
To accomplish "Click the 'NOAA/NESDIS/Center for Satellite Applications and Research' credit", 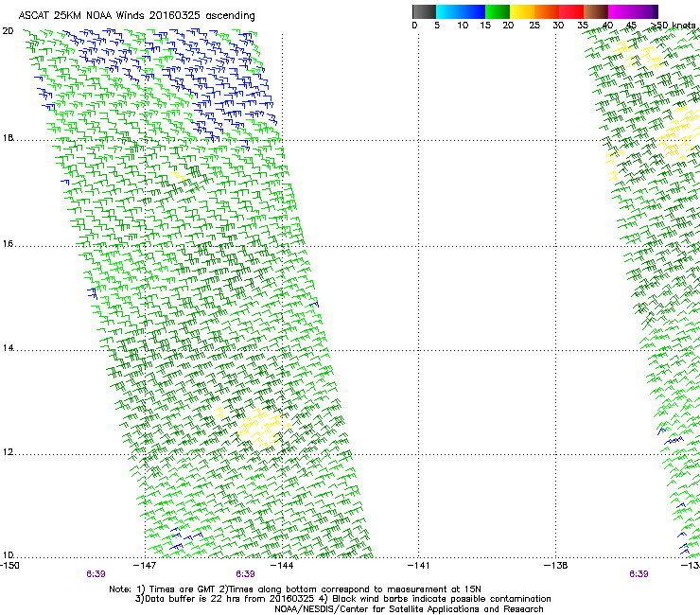I will pyautogui.click(x=409, y=609).
